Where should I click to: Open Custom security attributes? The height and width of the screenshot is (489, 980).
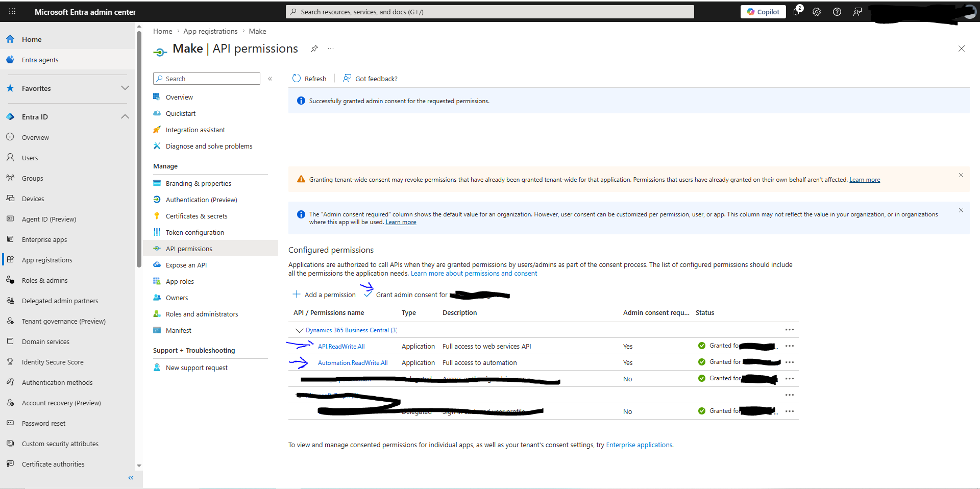(60, 444)
